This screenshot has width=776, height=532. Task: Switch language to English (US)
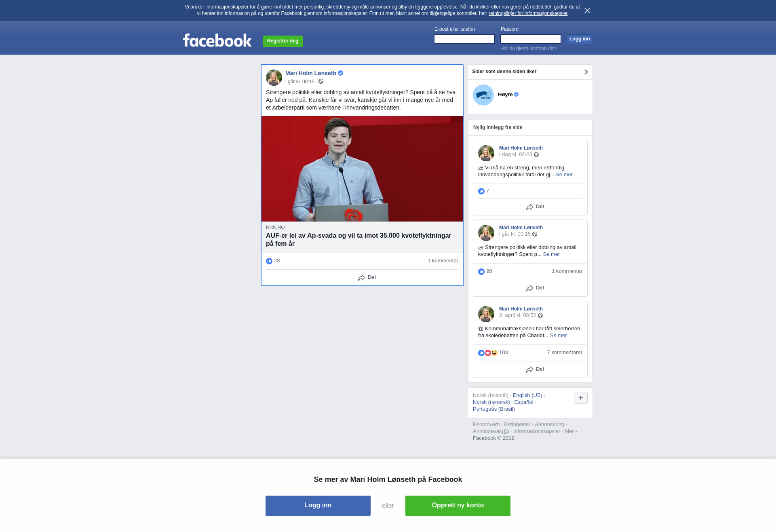527,395
